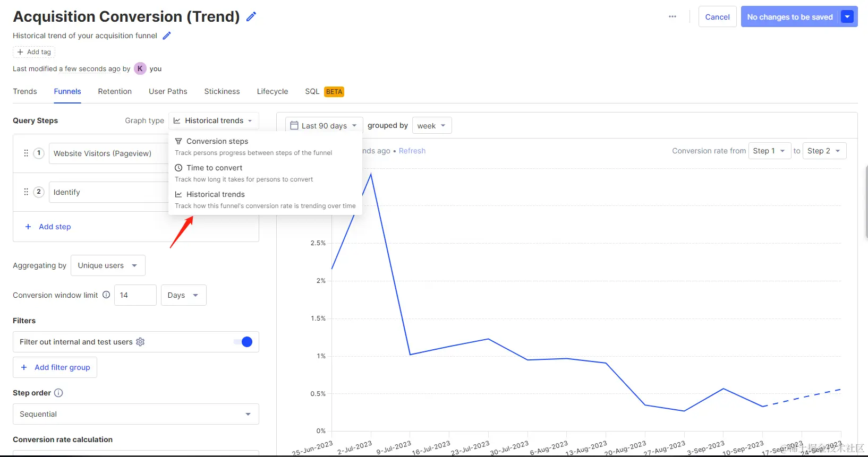
Task: Click the clock icon beside Time to convert
Action: coord(178,168)
